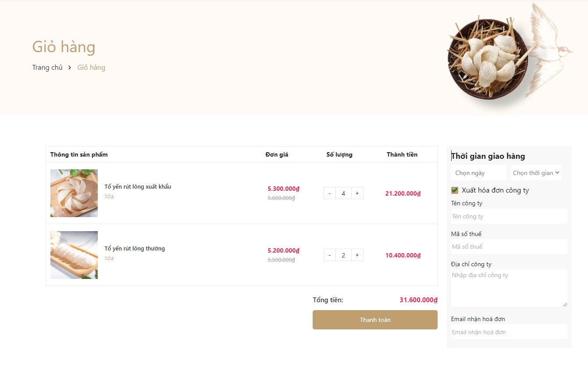Screen dimensions: 588x368
Task: Click the Địa chỉ công ty text area
Action: point(509,288)
